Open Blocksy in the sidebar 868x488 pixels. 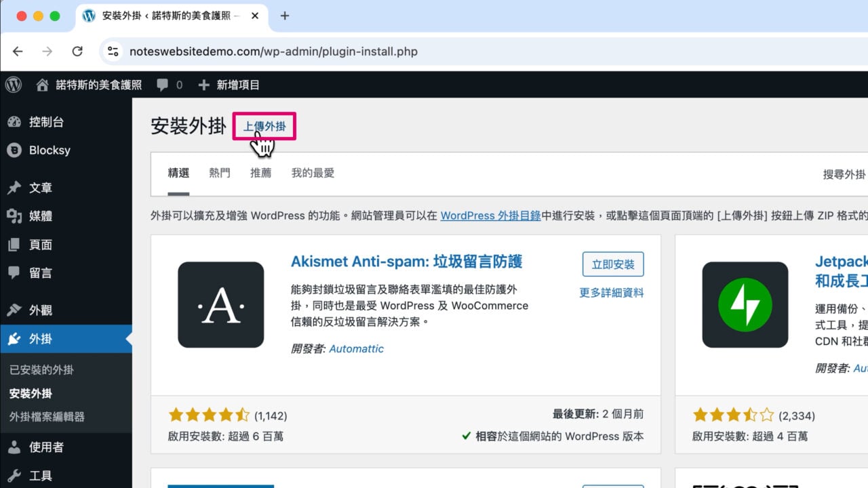(x=50, y=150)
